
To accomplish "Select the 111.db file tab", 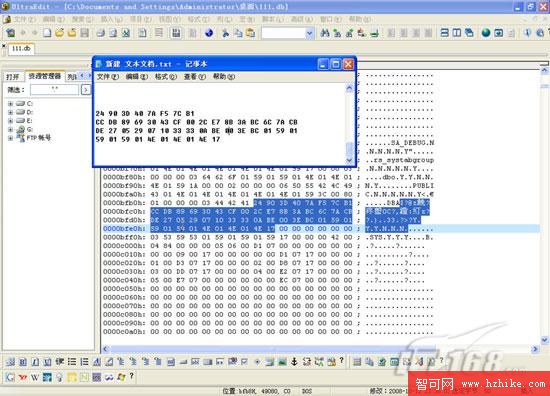I will click(21, 48).
